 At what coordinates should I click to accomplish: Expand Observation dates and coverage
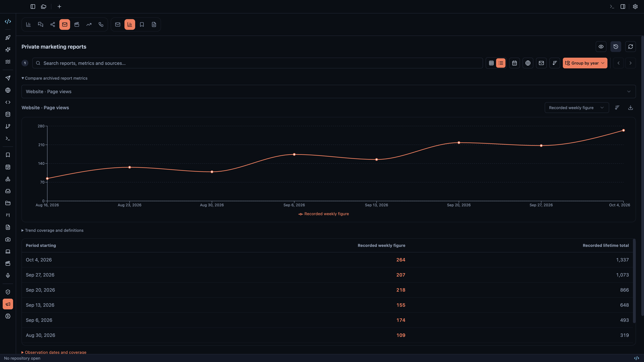click(54, 352)
